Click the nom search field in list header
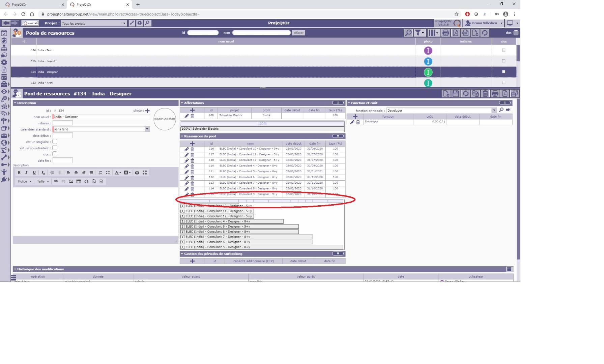The image size is (604, 364). [x=261, y=33]
